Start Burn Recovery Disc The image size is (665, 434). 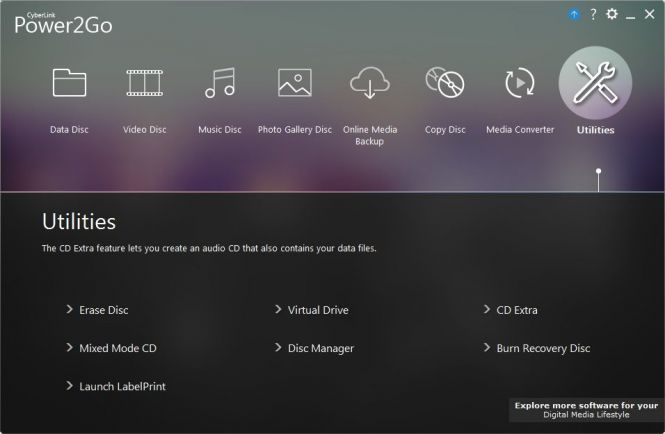[x=543, y=348]
